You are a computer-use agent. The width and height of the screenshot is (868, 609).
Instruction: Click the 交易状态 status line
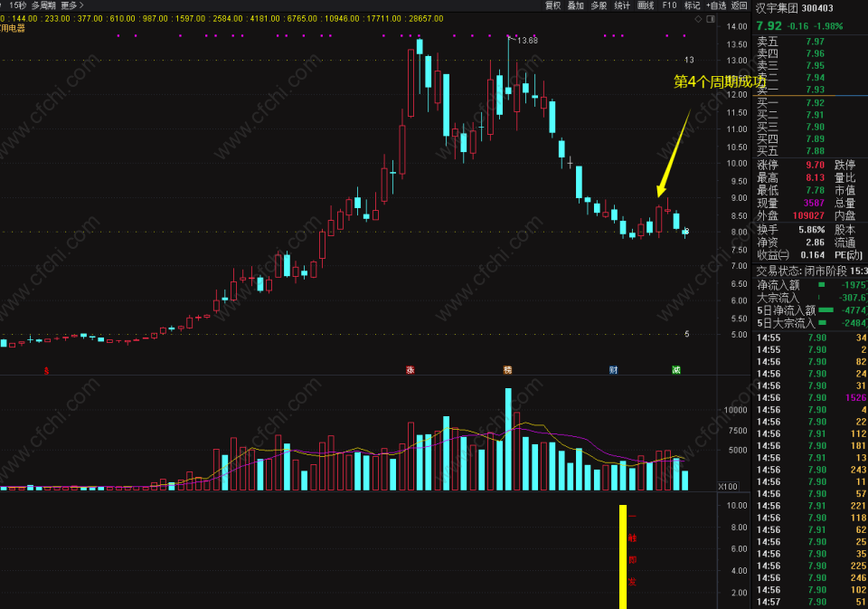[812, 271]
